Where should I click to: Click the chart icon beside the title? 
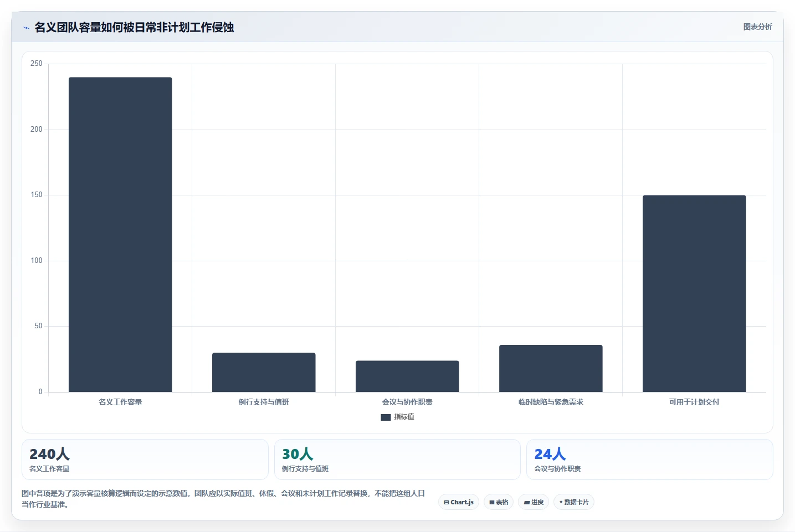point(26,28)
